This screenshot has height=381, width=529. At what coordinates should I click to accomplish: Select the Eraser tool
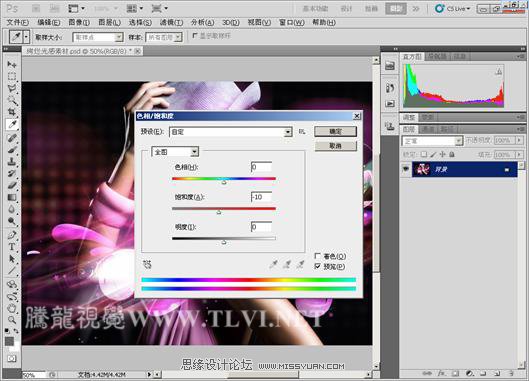click(12, 185)
